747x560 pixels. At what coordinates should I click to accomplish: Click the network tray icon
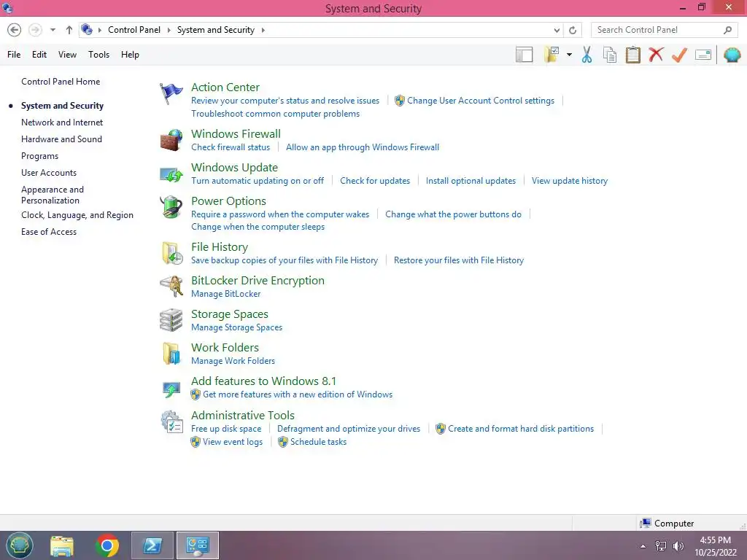click(661, 546)
